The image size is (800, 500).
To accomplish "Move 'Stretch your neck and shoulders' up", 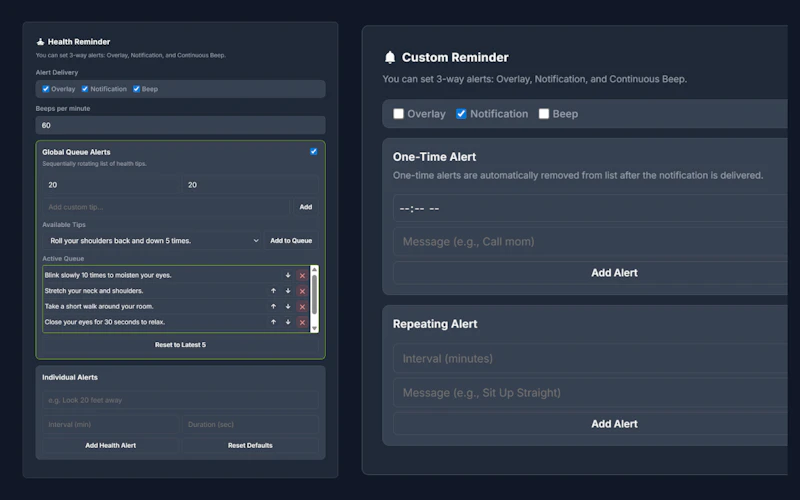I will (x=273, y=291).
